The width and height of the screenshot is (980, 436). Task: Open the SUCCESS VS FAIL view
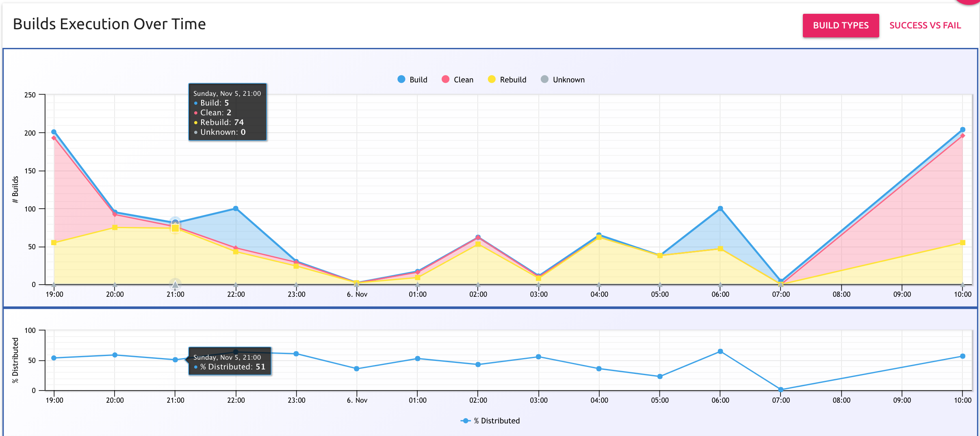tap(925, 25)
